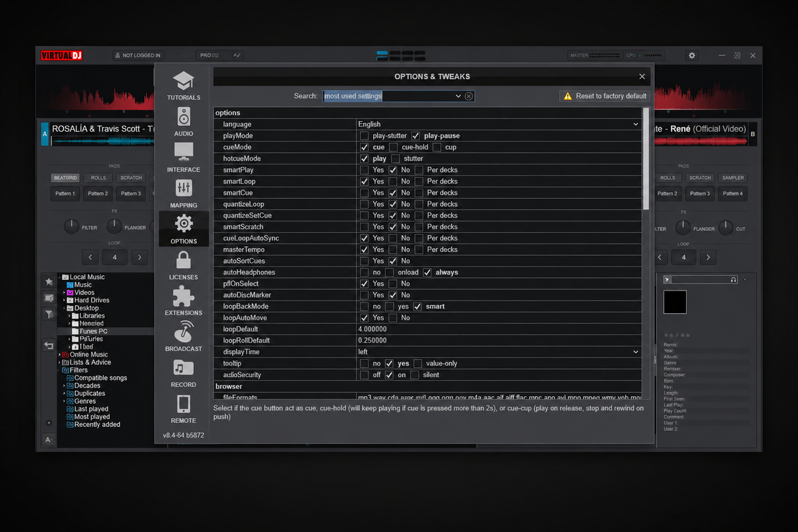Increase right deck loop length arrow
Viewport: 798px width, 532px height.
[x=708, y=257]
